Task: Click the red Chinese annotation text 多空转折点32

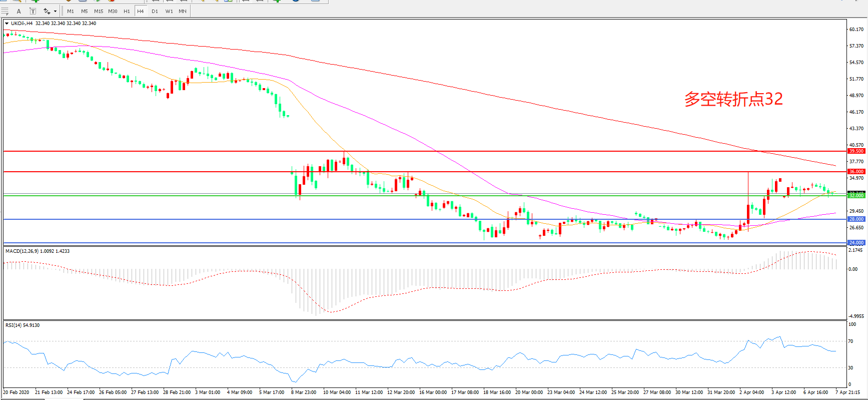Action: coord(733,99)
